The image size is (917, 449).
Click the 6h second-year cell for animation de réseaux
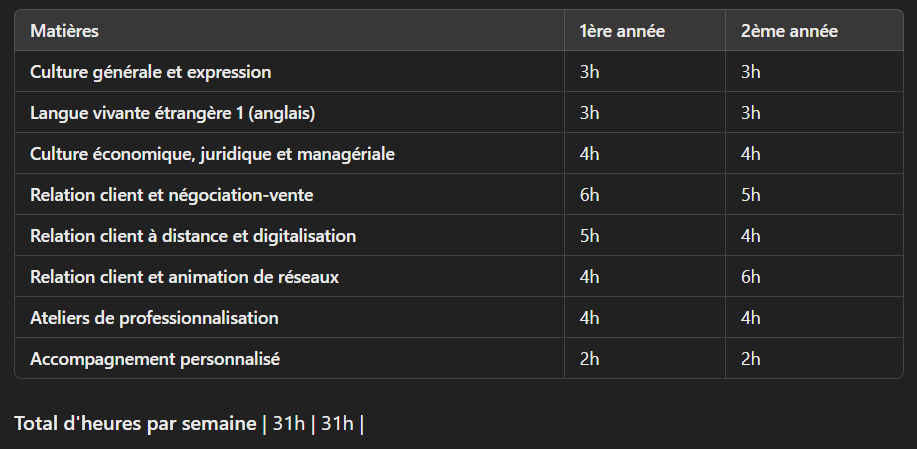tap(751, 277)
